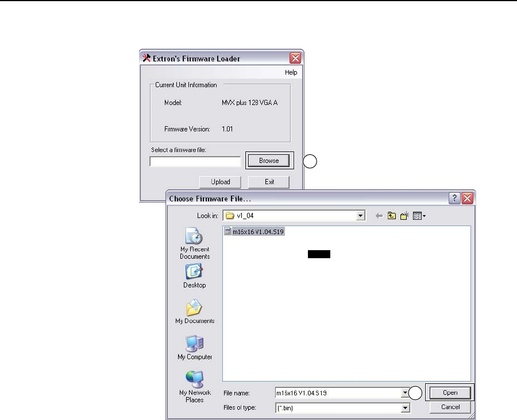Open the Help menu in Firmware Loader
This screenshot has width=517, height=420.
291,72
